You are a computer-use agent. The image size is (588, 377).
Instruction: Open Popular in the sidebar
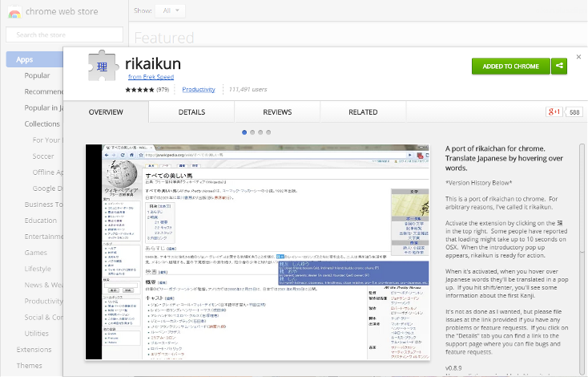37,75
